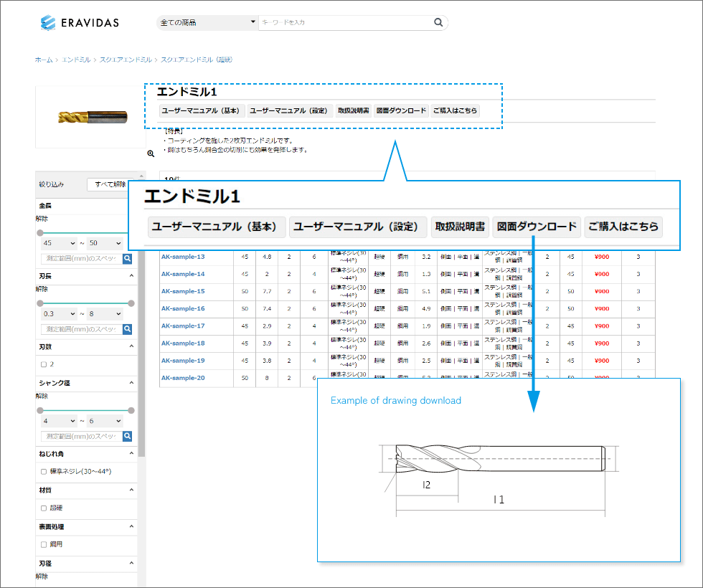Open product AK-sample-13

[x=183, y=257]
